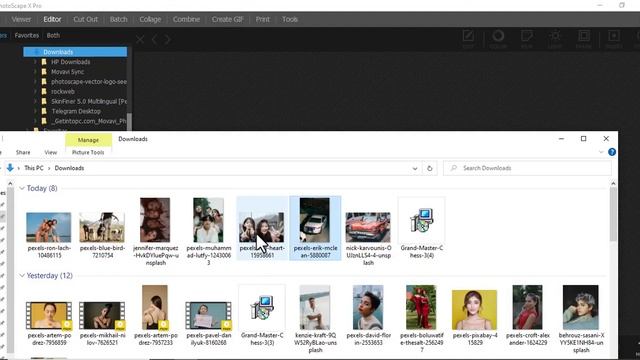This screenshot has height=360, width=640.
Task: Select the pexels-pixabay-415829 yellow portrait
Action: (x=474, y=310)
